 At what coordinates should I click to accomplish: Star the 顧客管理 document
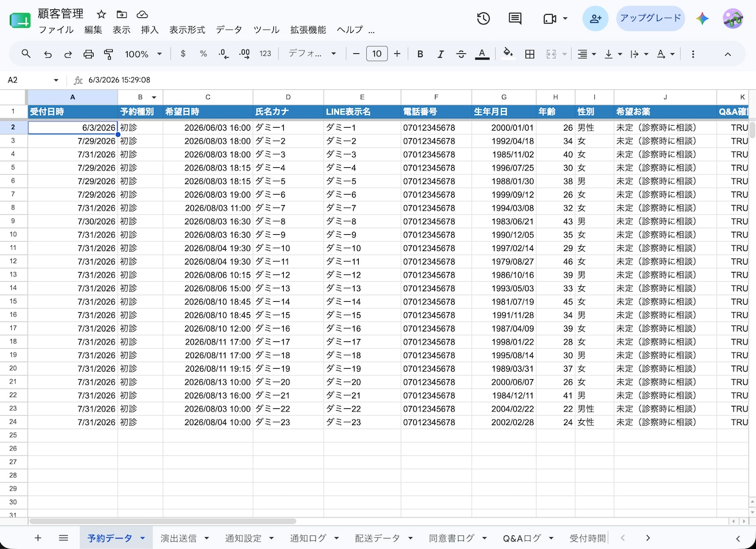(x=102, y=14)
